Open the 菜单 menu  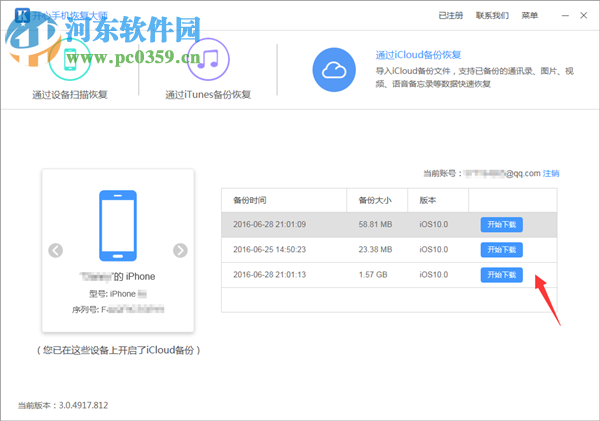tap(530, 15)
